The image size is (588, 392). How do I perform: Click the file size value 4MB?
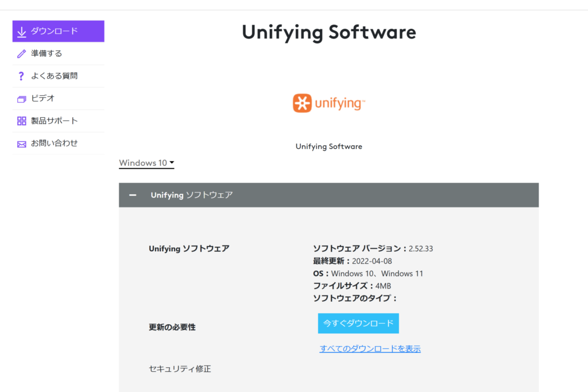(x=383, y=286)
